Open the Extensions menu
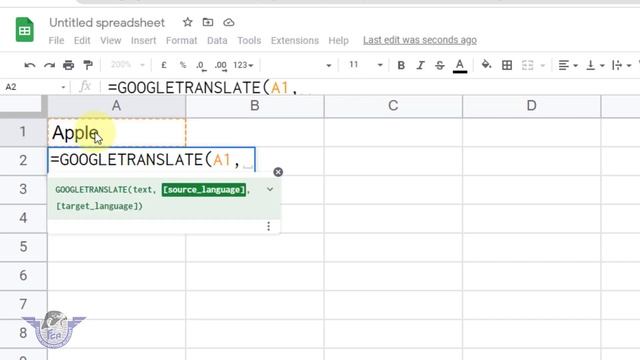Image resolution: width=640 pixels, height=360 pixels. tap(295, 40)
